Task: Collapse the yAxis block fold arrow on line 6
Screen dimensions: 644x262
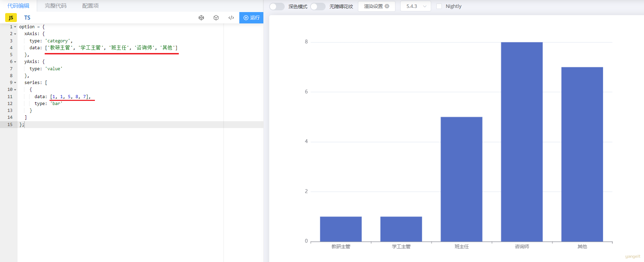Action: pyautogui.click(x=15, y=62)
